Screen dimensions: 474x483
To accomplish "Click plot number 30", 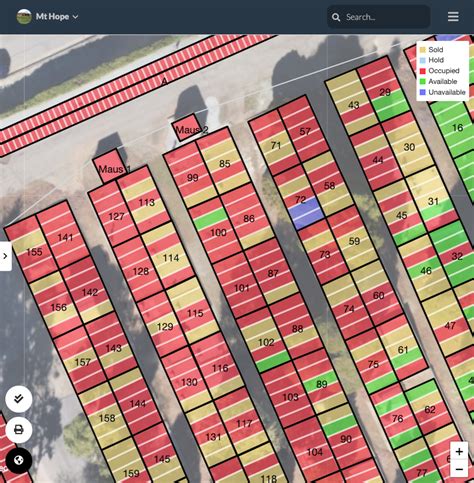I will pyautogui.click(x=409, y=147).
